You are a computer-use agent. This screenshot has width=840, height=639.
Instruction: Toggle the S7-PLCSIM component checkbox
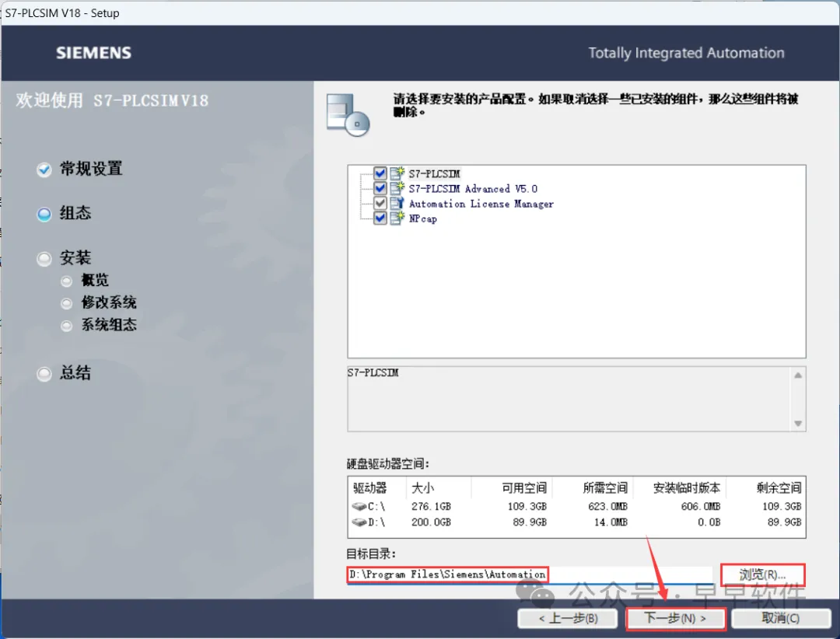[380, 173]
